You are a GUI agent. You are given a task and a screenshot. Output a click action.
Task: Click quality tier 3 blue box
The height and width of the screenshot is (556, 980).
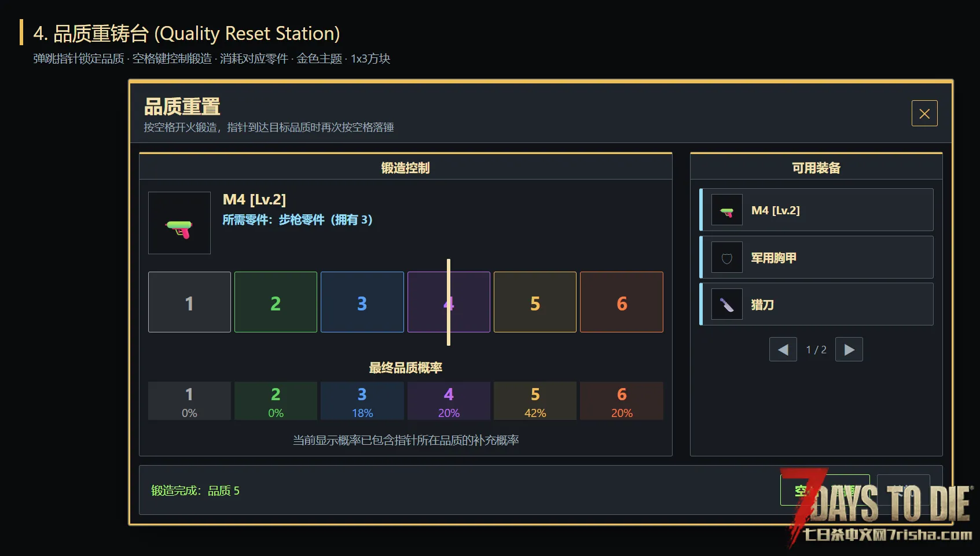362,302
